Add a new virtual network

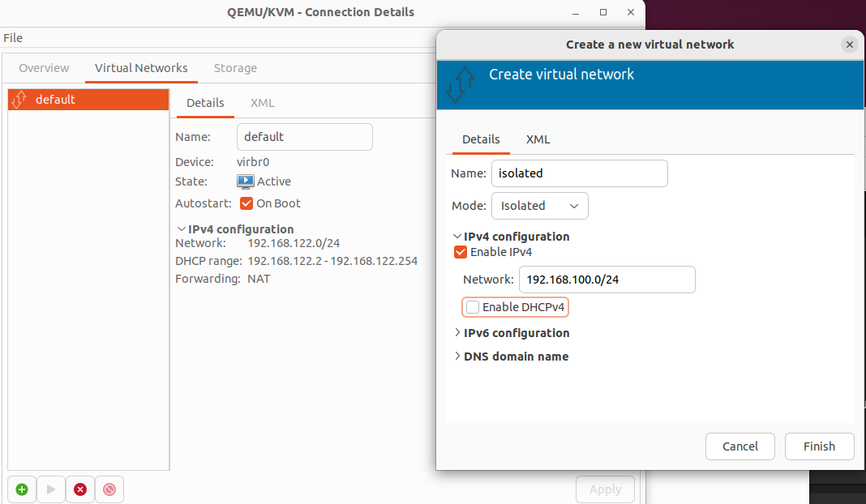pos(21,489)
